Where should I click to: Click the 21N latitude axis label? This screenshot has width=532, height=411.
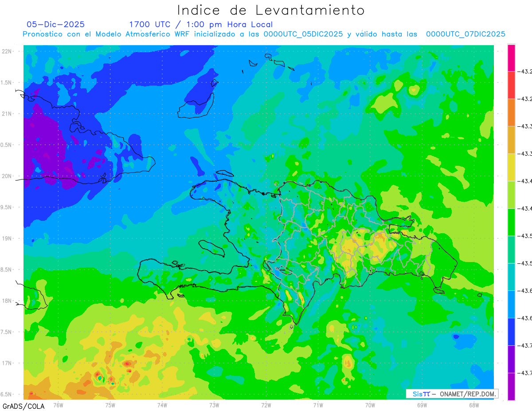[x=7, y=114]
